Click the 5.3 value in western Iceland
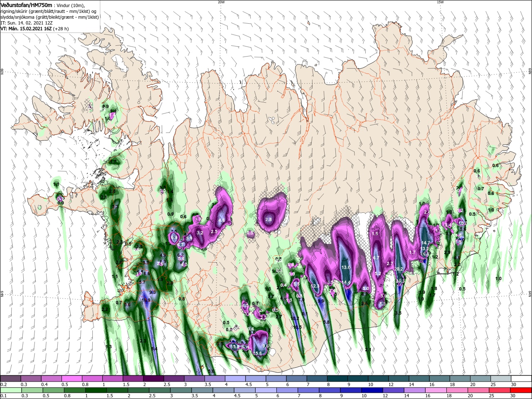The image size is (532, 399). (x=116, y=207)
